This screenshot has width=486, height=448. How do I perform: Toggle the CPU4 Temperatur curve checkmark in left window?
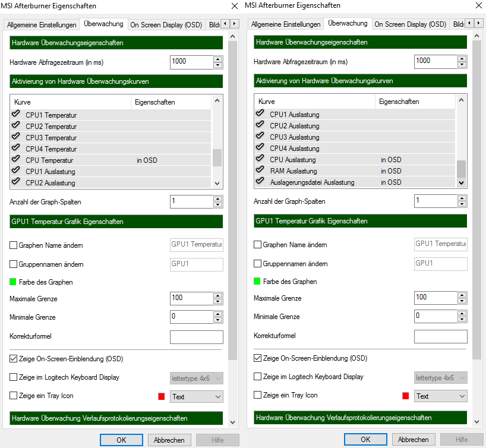pyautogui.click(x=16, y=147)
